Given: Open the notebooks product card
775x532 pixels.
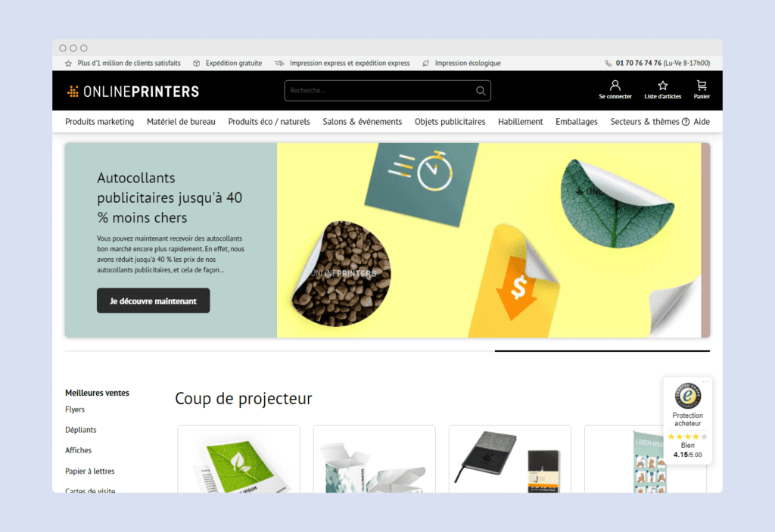Looking at the screenshot, I should (509, 459).
